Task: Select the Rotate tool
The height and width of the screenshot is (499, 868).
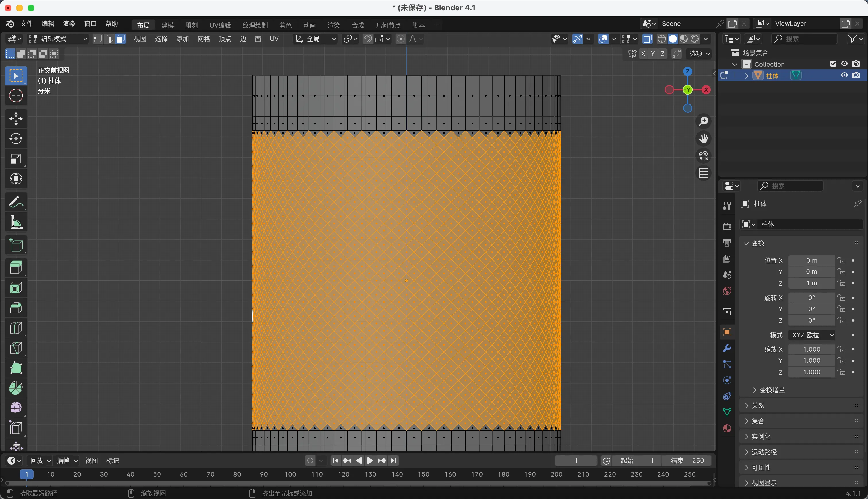Action: tap(16, 139)
